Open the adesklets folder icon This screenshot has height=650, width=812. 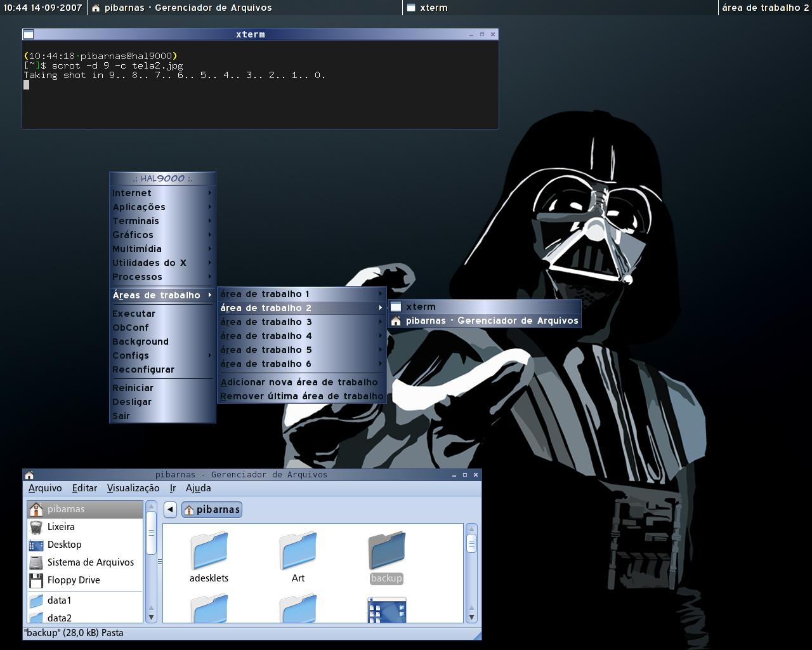209,550
